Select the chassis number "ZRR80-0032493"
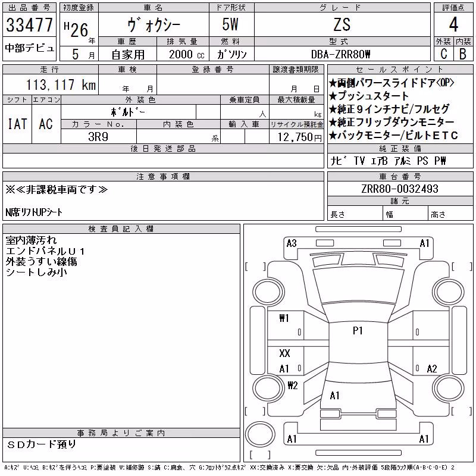Screen dimensions: 476x476 pos(400,189)
